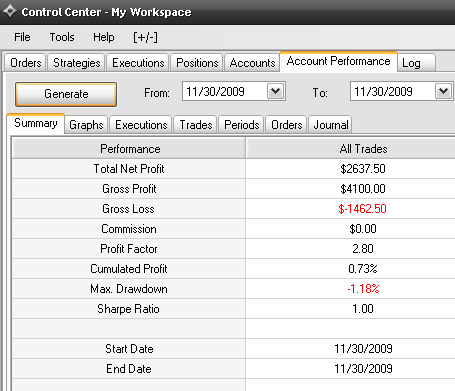
Task: Open the Help menu
Action: coord(103,37)
